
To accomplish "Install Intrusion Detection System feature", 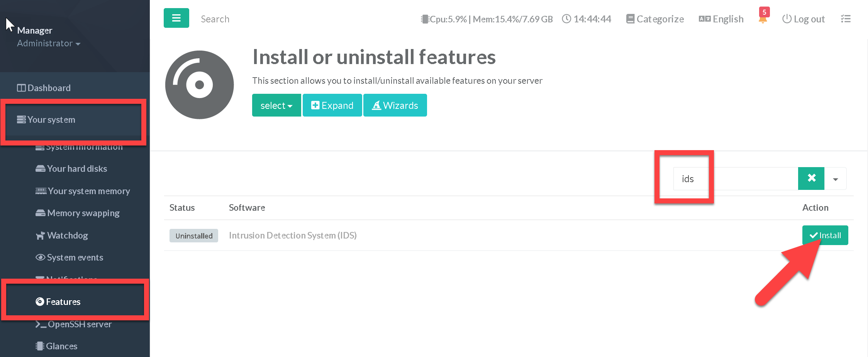I will tap(825, 235).
